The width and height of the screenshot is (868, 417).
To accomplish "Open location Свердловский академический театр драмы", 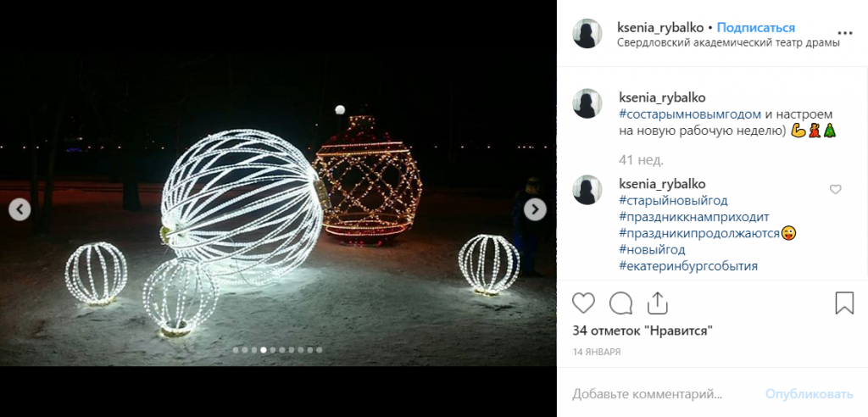I will [x=728, y=43].
